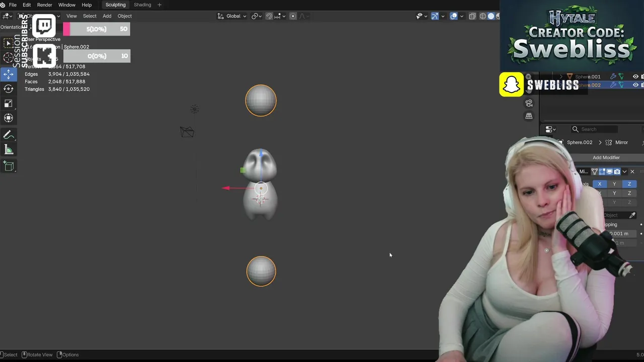Toggle Mirror modifier viewport display

[x=609, y=171]
